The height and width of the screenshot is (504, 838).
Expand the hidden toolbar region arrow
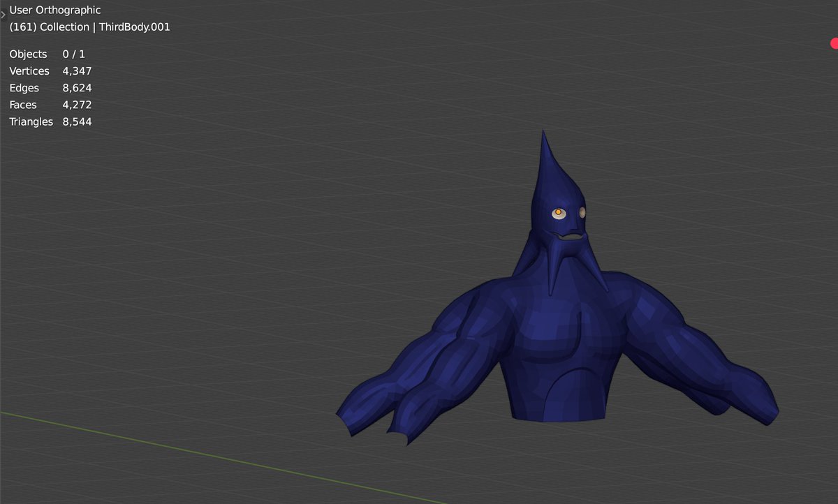coord(3,14)
